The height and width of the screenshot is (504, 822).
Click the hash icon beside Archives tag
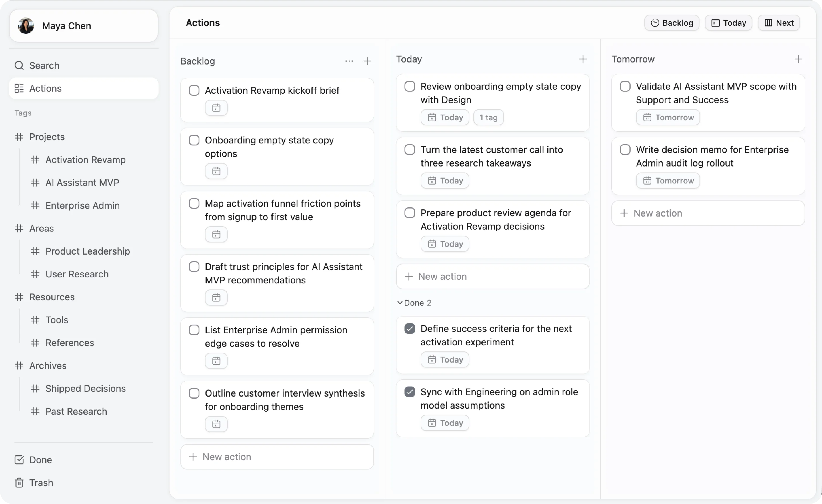(x=19, y=366)
